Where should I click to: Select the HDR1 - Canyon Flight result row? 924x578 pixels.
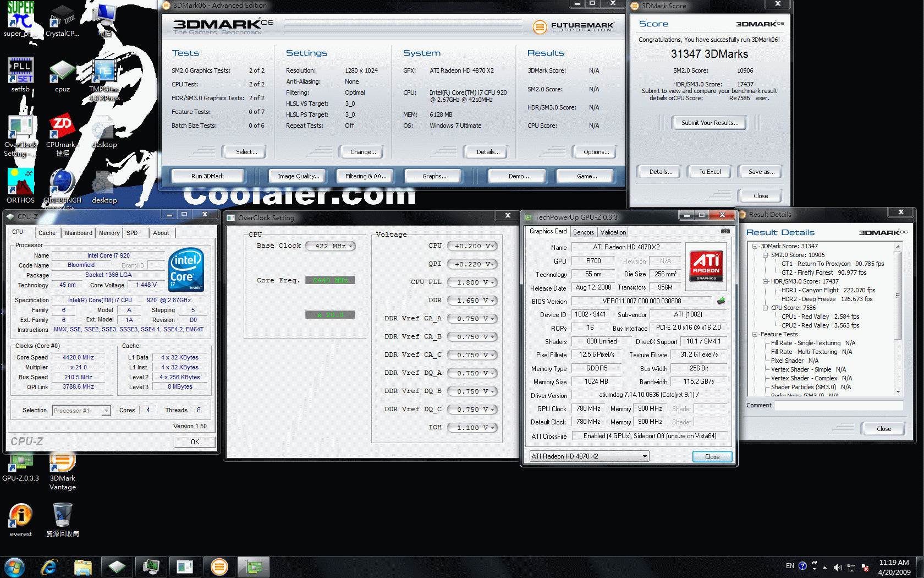[828, 290]
